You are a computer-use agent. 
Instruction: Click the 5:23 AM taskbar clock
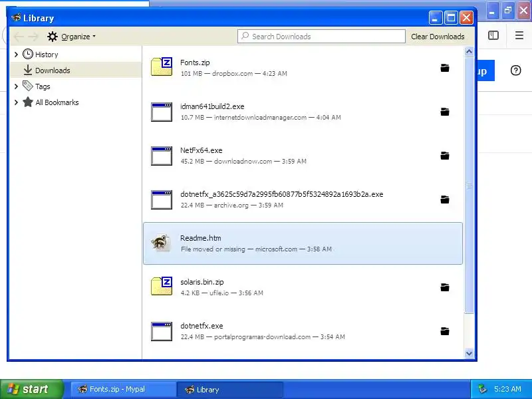(507, 389)
